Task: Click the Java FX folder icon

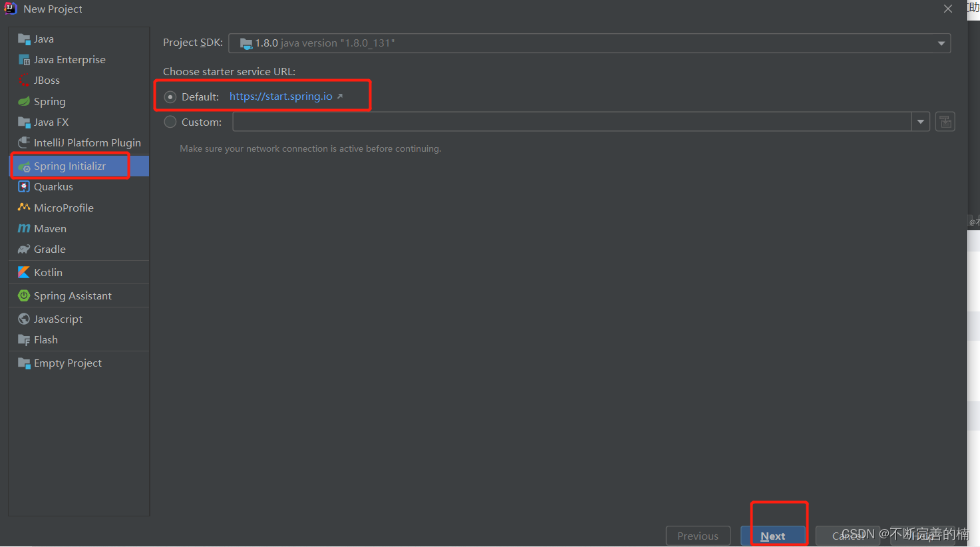Action: [24, 122]
